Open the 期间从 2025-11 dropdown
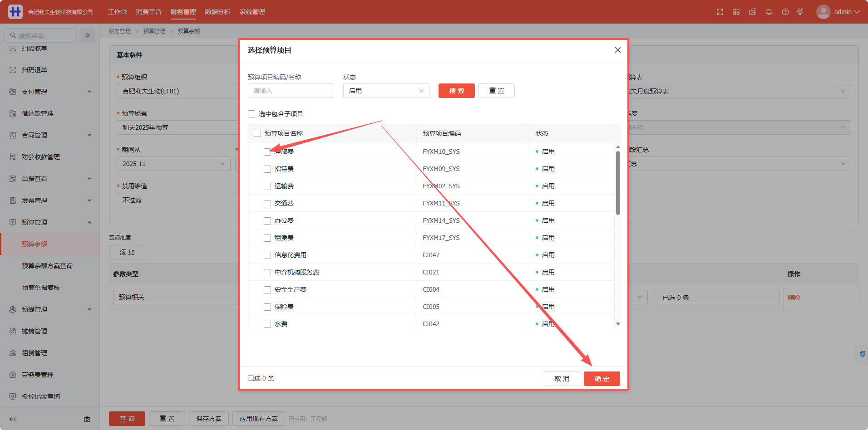This screenshot has width=868, height=430. 173,164
